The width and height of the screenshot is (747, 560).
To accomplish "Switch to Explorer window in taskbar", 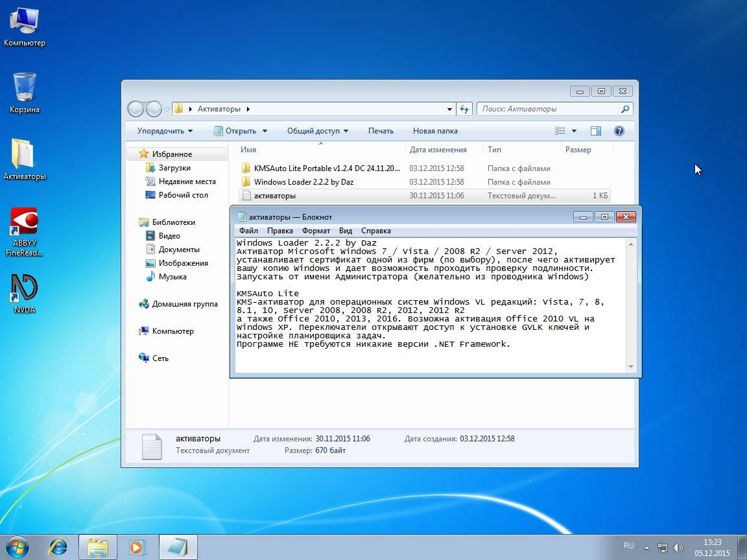I will click(x=98, y=547).
